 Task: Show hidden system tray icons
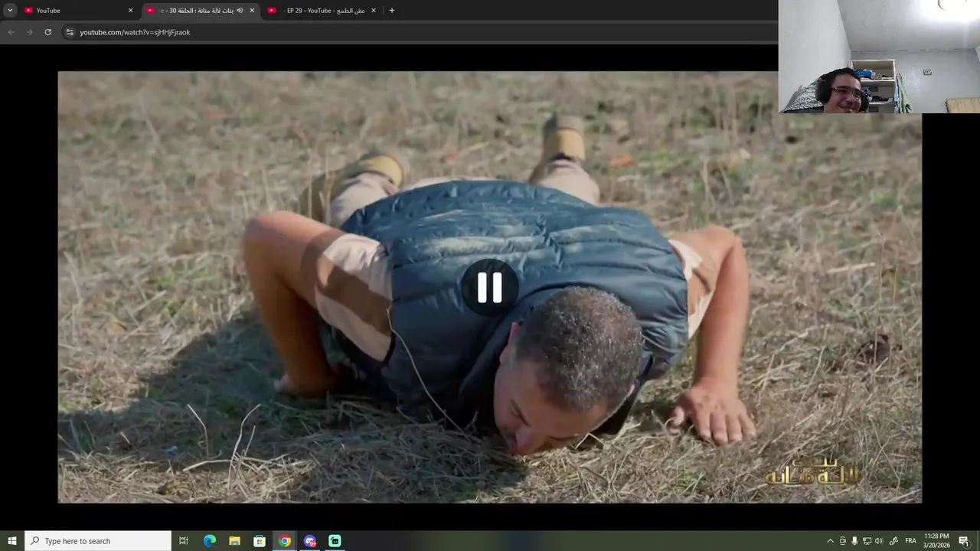[830, 541]
